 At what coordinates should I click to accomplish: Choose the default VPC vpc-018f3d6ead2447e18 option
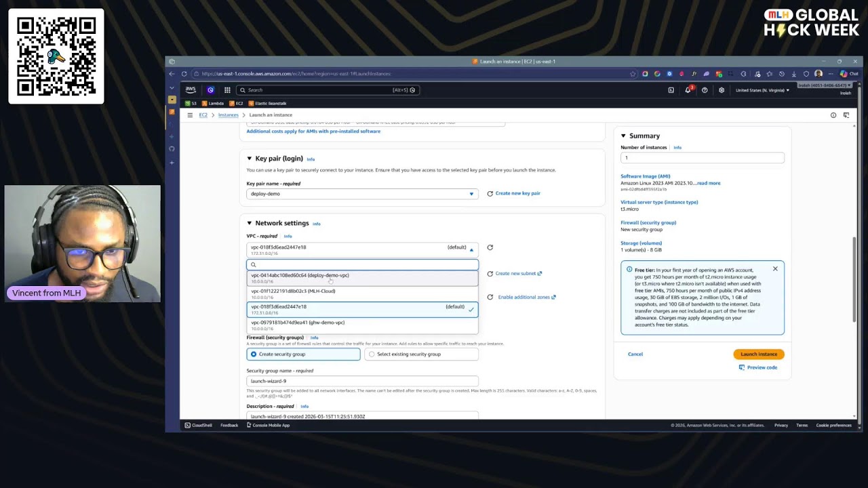[362, 309]
